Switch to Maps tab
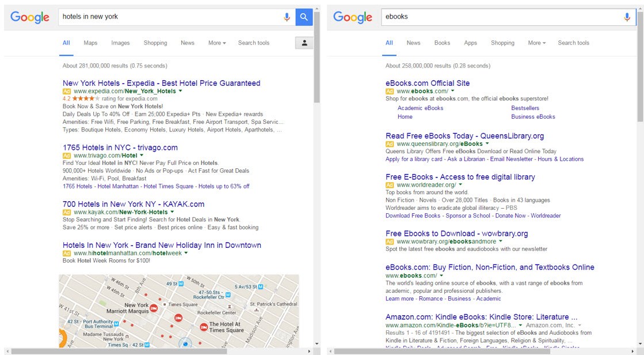The width and height of the screenshot is (644, 355). 90,43
